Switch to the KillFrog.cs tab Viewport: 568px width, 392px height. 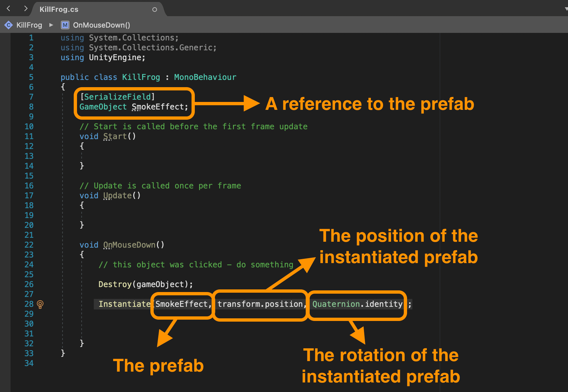tap(59, 9)
